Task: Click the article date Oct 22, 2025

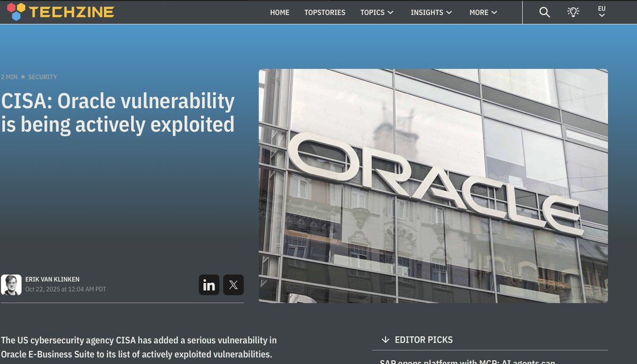Action: point(66,289)
